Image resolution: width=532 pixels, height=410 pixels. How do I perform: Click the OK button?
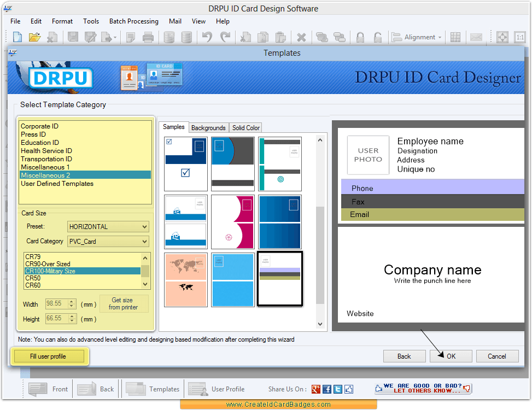(451, 356)
